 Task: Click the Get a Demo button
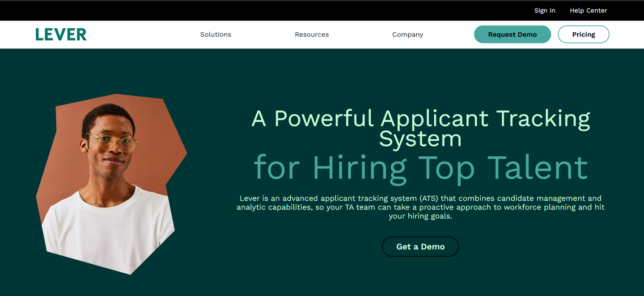[420, 247]
